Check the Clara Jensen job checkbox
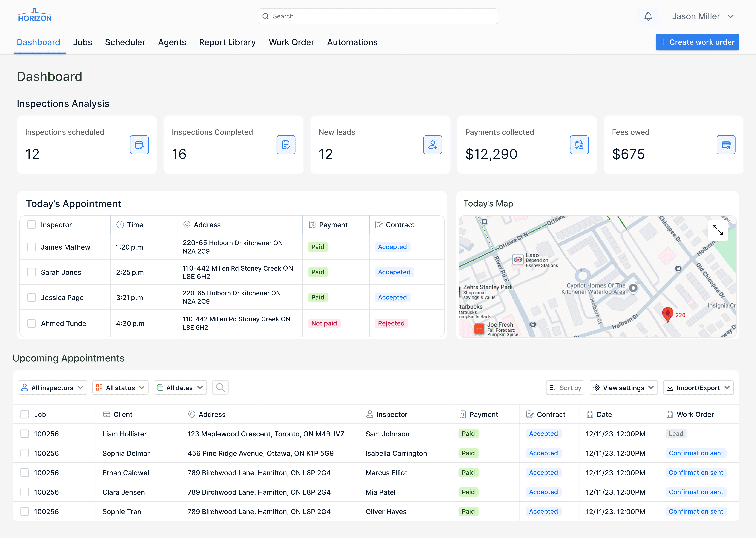756x538 pixels. pyautogui.click(x=25, y=492)
